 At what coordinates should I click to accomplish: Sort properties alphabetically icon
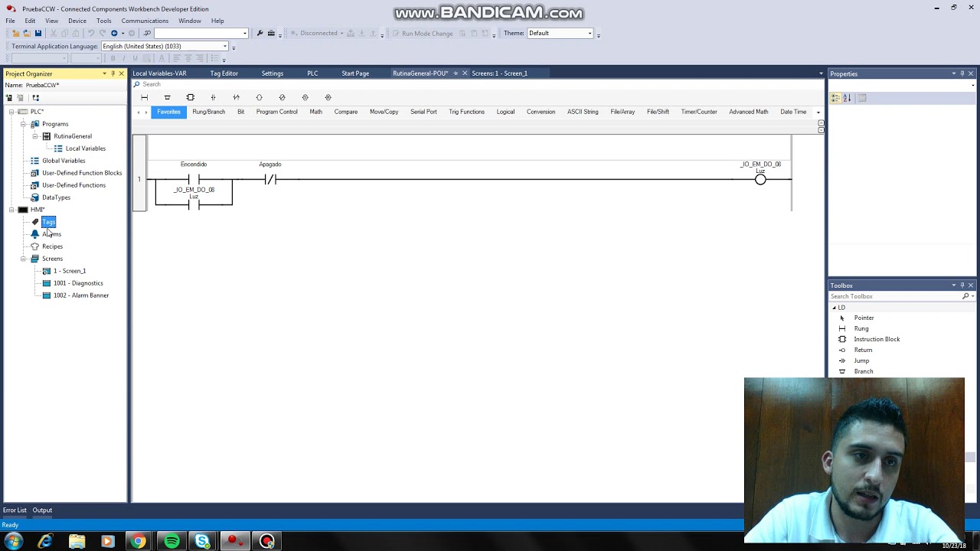848,98
